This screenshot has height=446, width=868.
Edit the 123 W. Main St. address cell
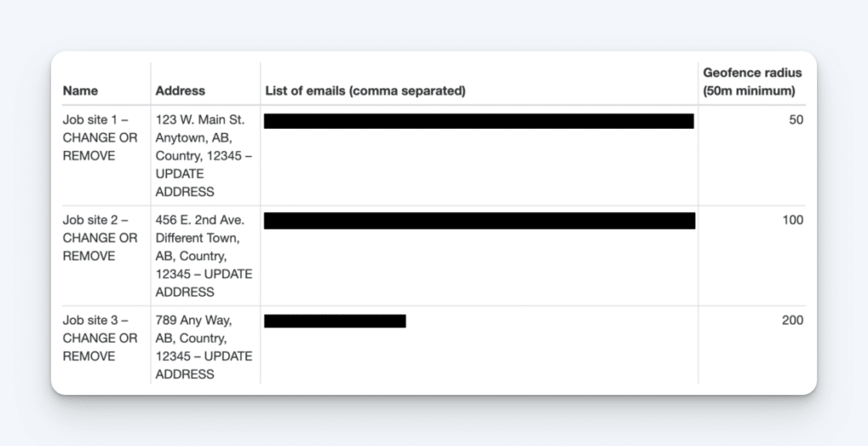tap(203, 156)
